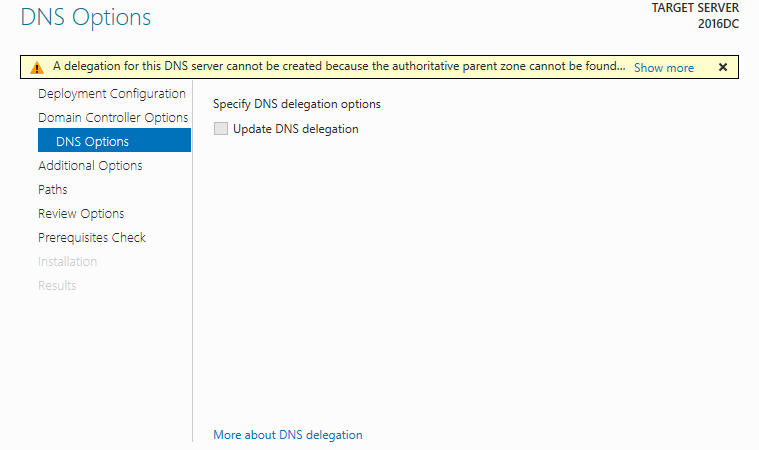Click the delegation warning message text

339,66
